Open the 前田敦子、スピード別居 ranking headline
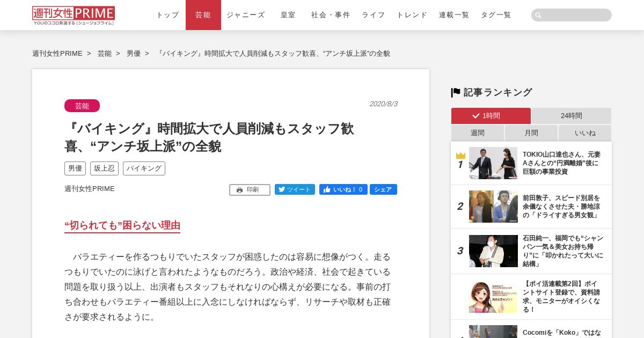The width and height of the screenshot is (644, 338). (562, 207)
